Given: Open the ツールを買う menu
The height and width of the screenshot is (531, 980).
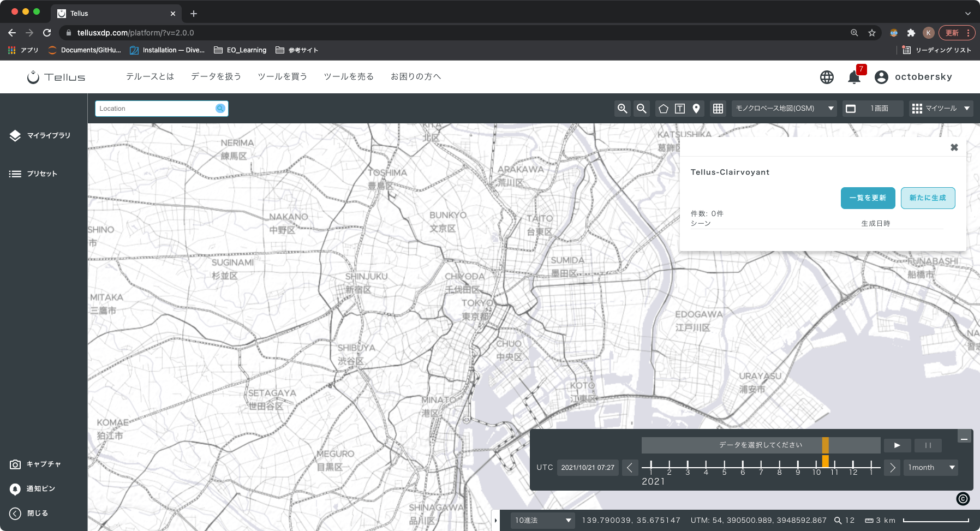Looking at the screenshot, I should 283,76.
